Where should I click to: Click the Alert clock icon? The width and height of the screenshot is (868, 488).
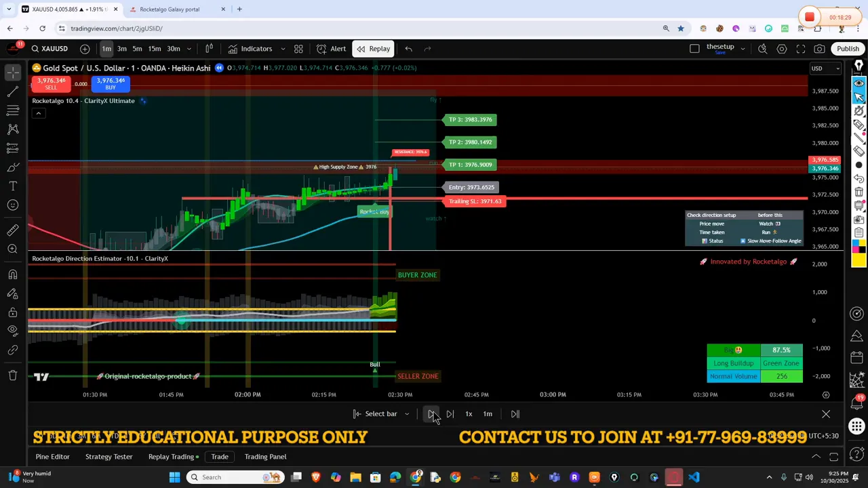click(330, 49)
